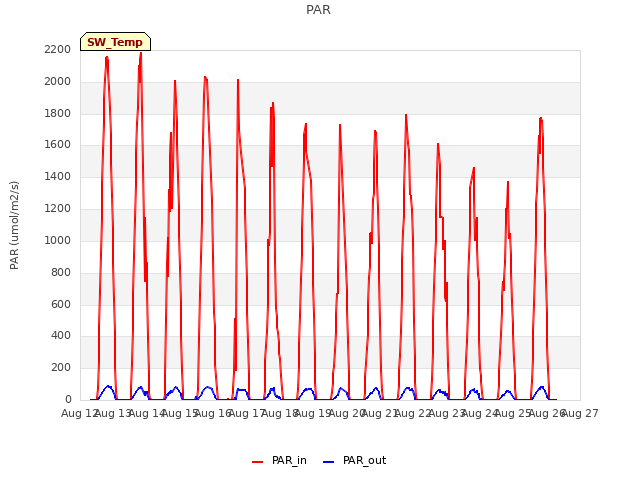Click the 800 y-axis tick label
Screen dimensions: 640x480
click(x=61, y=272)
